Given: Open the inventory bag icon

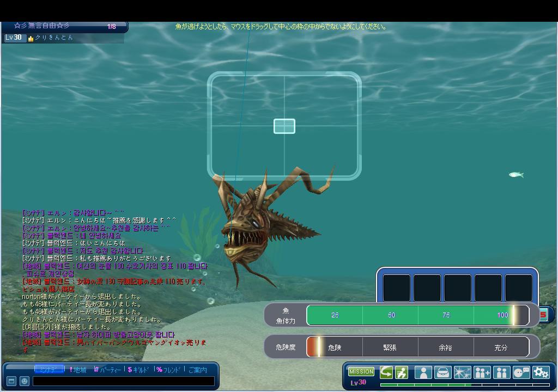Looking at the screenshot, I should tap(442, 372).
